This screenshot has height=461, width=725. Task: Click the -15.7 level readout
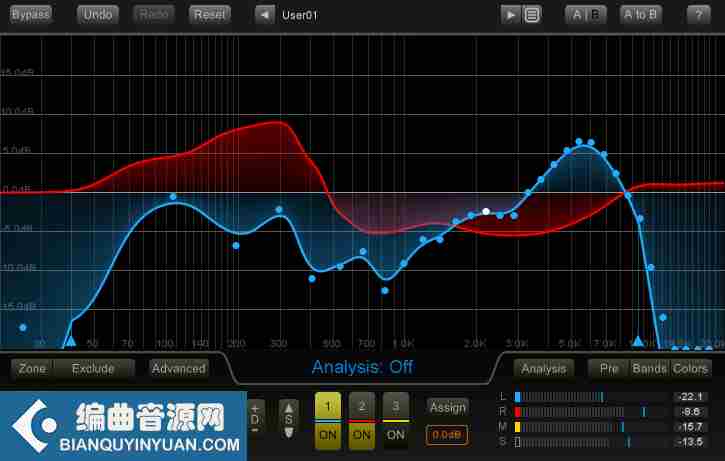click(x=691, y=427)
